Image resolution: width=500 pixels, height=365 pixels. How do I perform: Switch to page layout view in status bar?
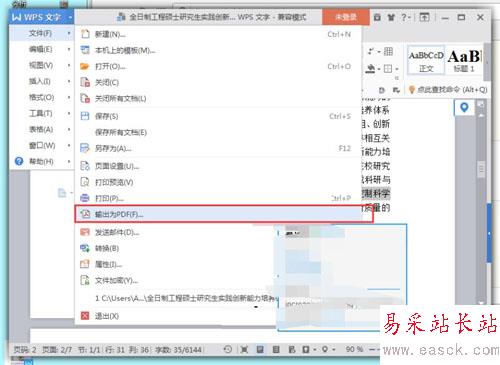point(260,349)
